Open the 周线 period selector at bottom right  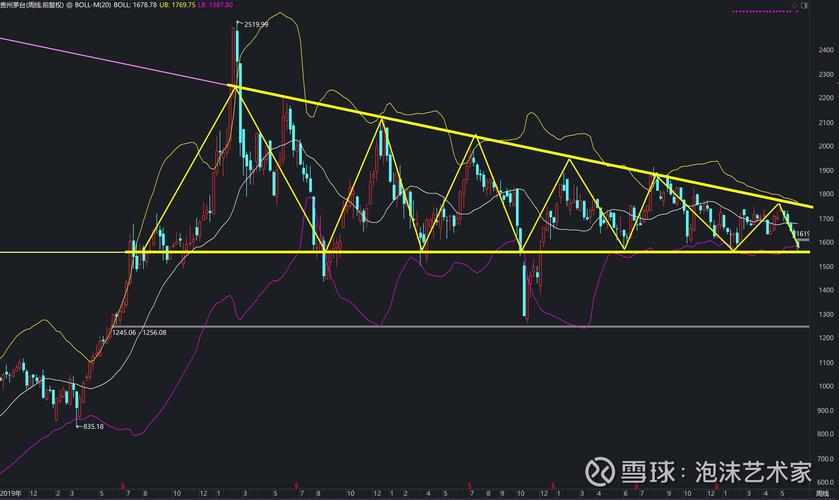point(821,493)
